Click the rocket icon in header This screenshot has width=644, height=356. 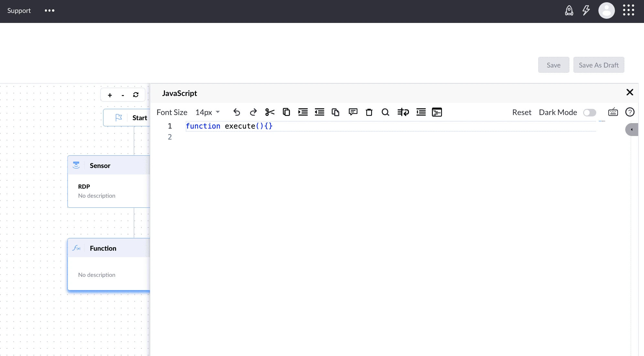click(569, 11)
